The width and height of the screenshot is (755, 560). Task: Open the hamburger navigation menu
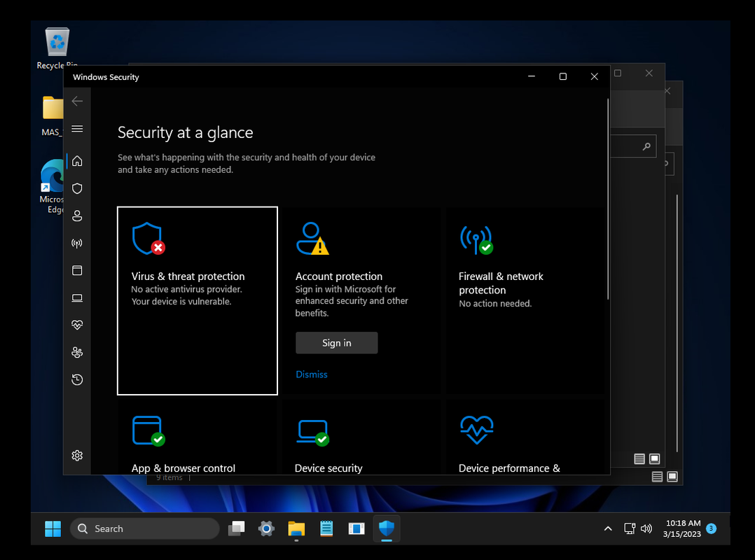pyautogui.click(x=77, y=129)
